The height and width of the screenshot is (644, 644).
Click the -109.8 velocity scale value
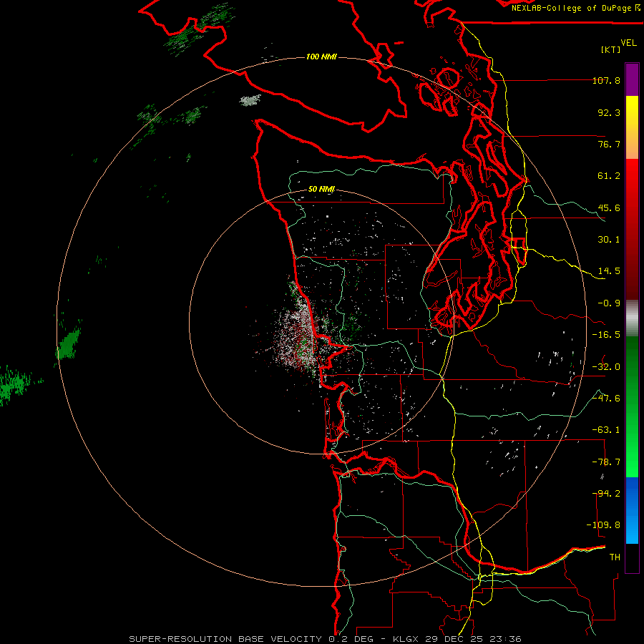(603, 525)
